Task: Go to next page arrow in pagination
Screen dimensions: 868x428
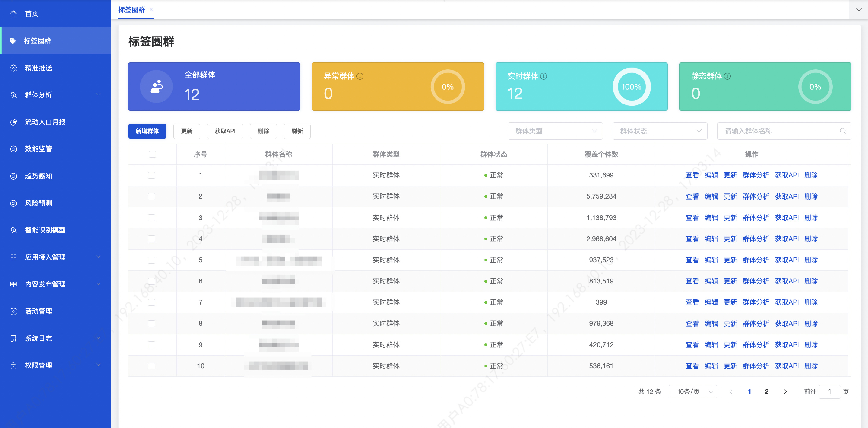Action: point(785,391)
